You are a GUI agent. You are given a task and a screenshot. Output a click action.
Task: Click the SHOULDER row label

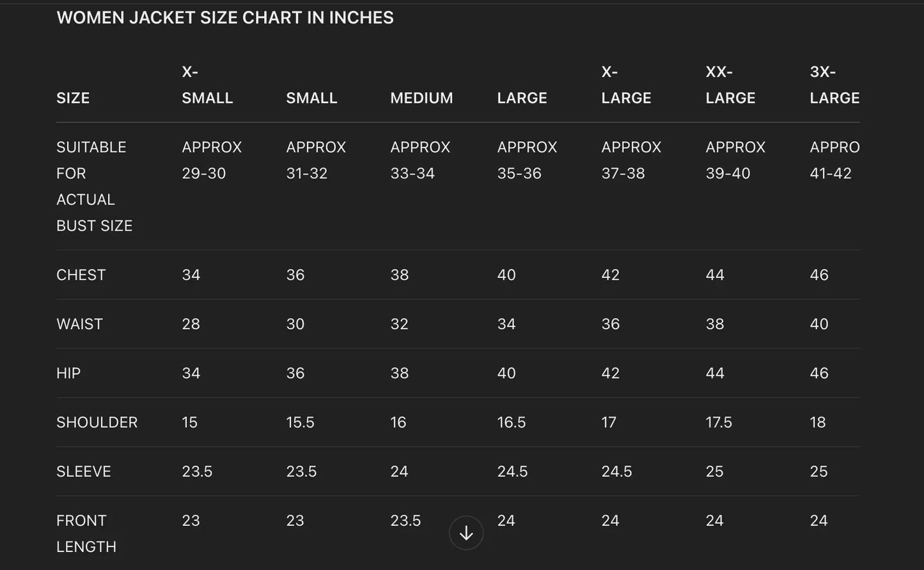pyautogui.click(x=97, y=422)
